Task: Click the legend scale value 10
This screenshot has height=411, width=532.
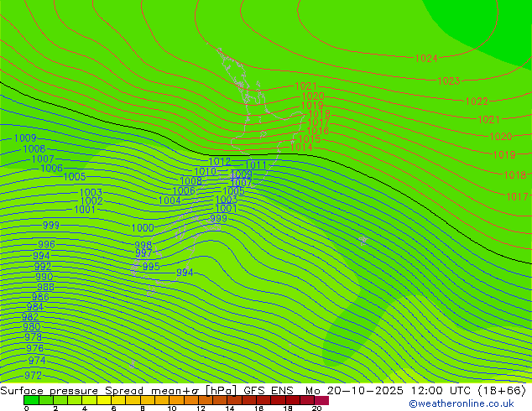Action: [x=172, y=408]
